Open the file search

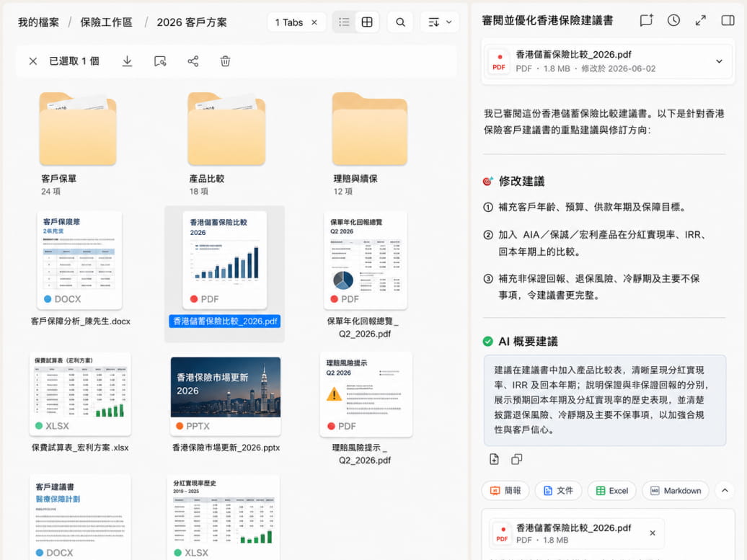click(400, 22)
